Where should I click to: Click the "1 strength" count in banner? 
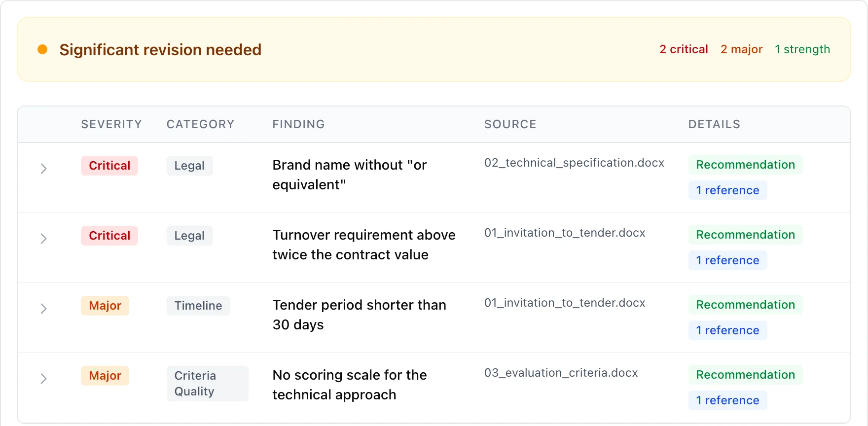(x=802, y=49)
